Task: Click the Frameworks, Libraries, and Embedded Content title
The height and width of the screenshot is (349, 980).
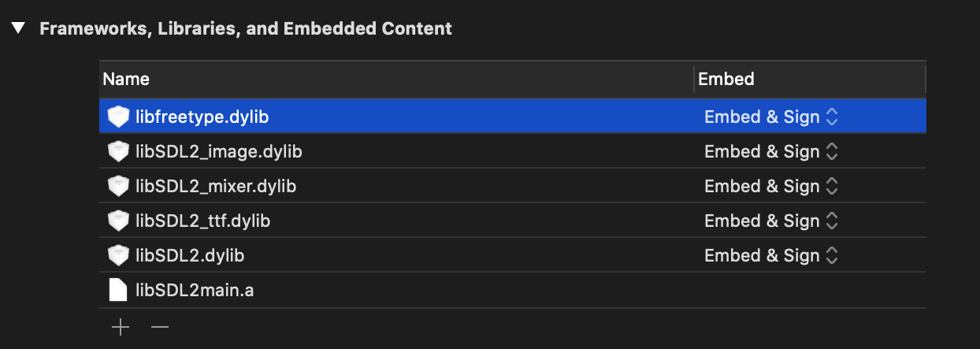Action: tap(246, 29)
